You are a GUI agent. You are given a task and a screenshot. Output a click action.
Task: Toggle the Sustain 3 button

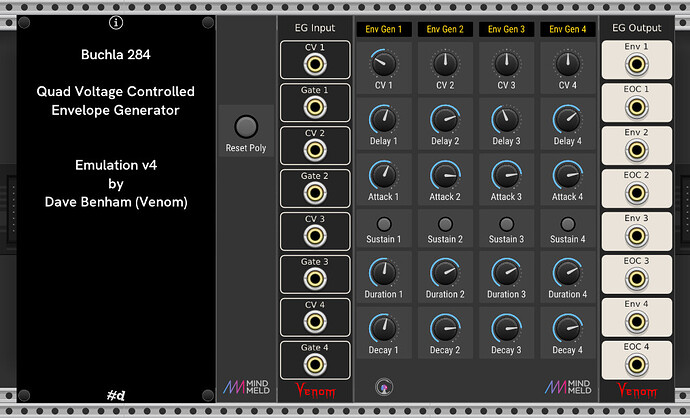506,224
